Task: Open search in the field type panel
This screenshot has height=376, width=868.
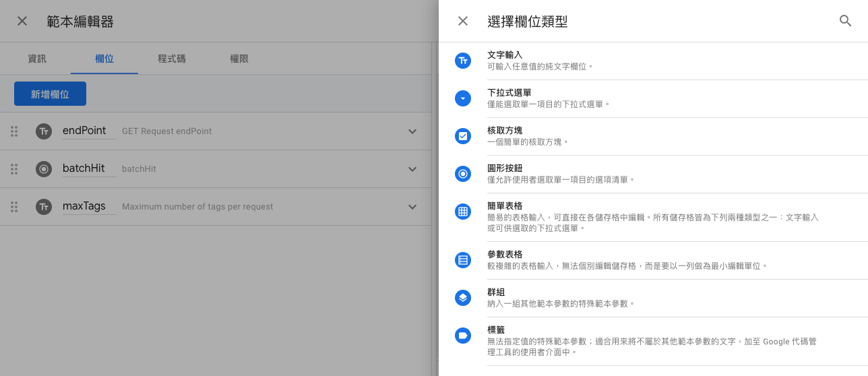Action: 845,21
